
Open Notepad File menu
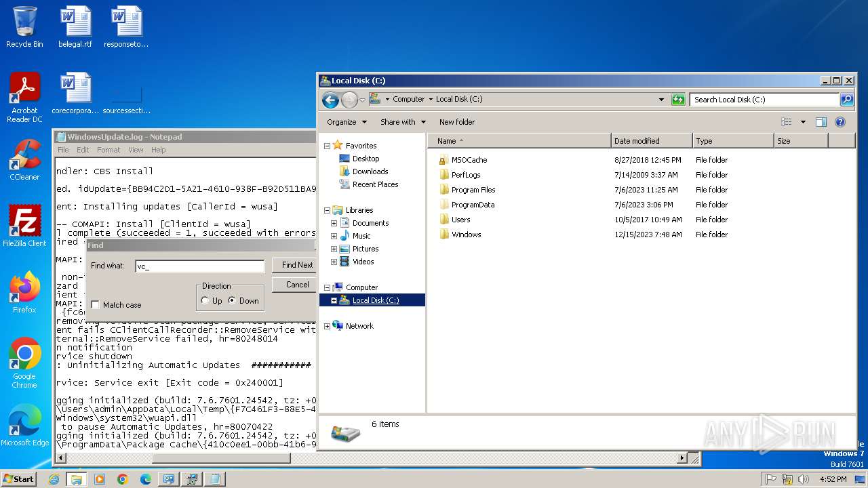tap(63, 150)
